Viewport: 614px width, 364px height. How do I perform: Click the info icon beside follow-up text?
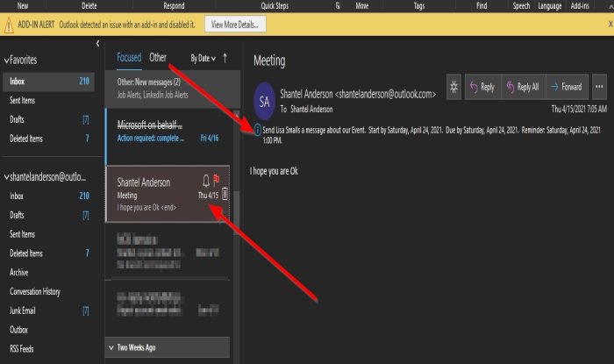257,130
